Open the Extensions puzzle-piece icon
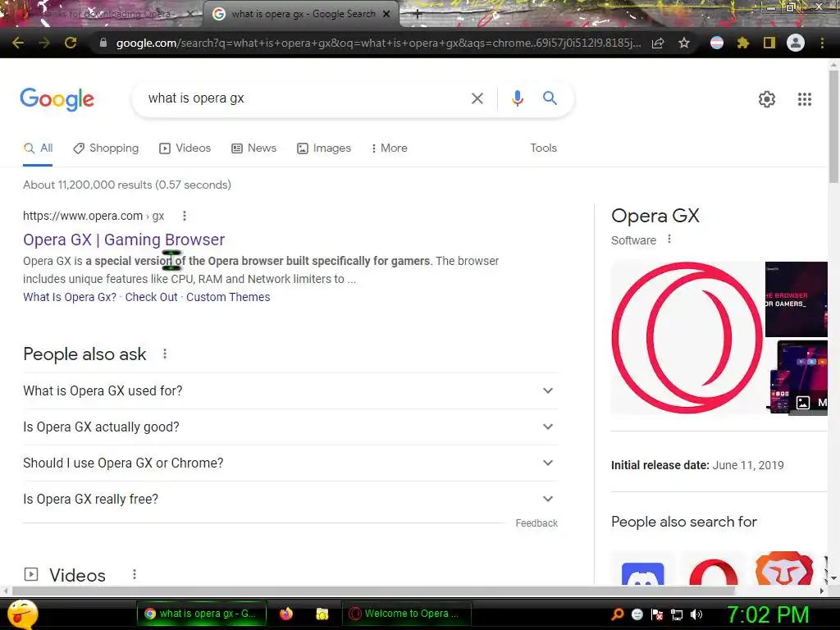Screen dimensions: 840x630 743,43
